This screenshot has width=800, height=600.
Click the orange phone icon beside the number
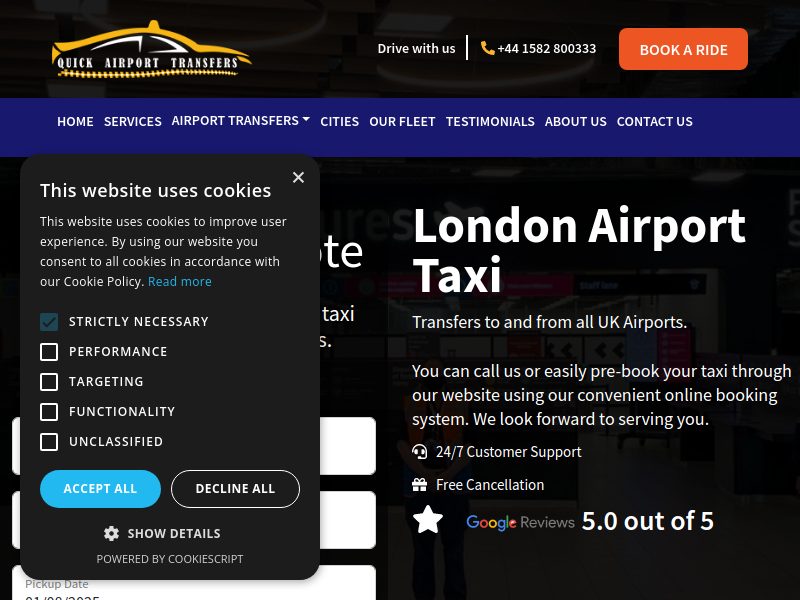point(488,48)
